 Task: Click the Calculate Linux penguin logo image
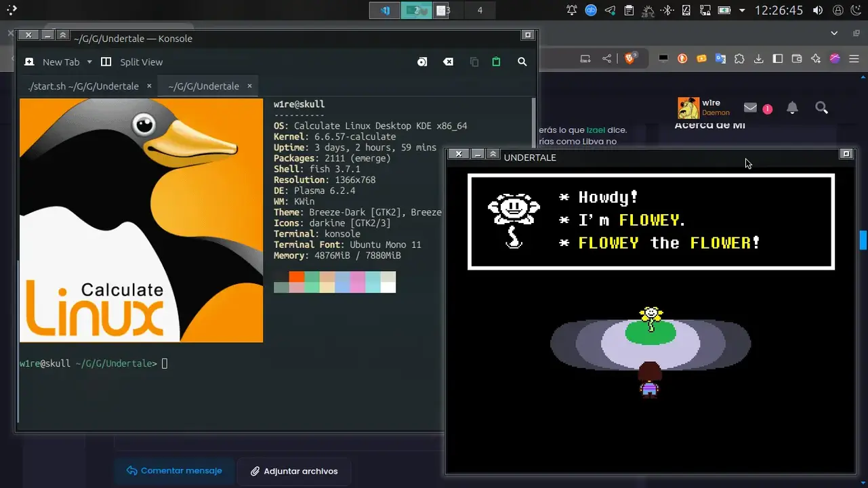click(141, 220)
